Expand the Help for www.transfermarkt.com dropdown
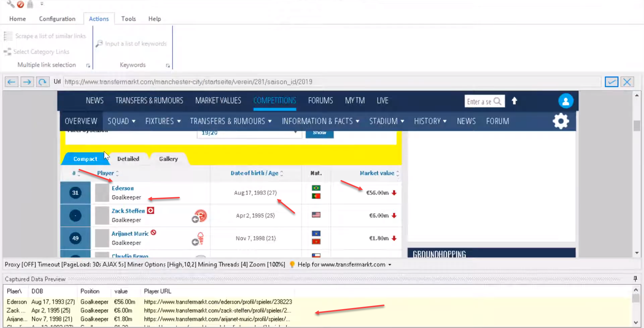 (x=390, y=265)
